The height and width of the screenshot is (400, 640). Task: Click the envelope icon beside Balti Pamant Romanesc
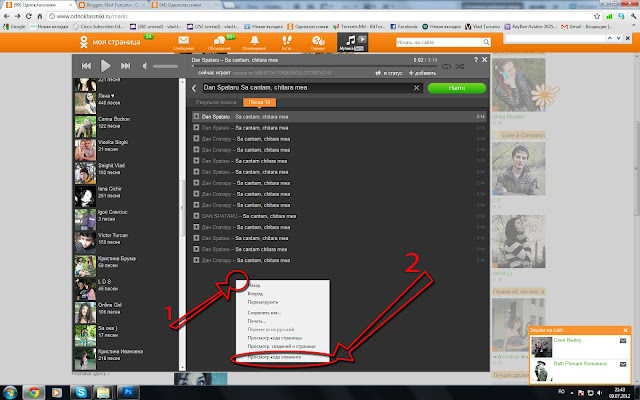point(623,364)
